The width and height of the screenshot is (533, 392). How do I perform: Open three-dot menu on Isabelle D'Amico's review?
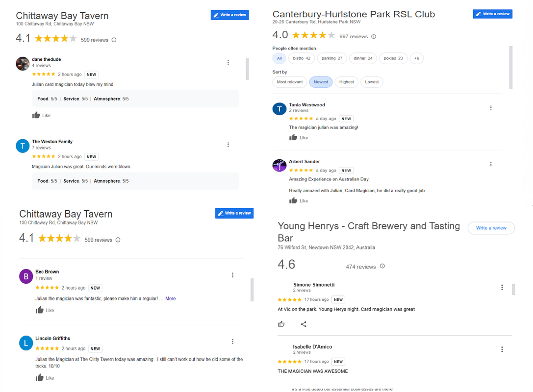pyautogui.click(x=502, y=349)
